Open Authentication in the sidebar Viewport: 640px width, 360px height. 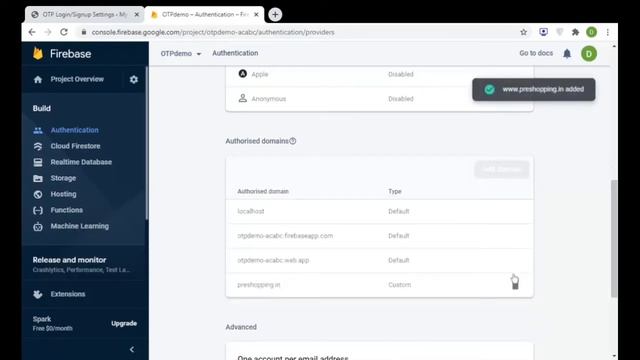point(74,130)
